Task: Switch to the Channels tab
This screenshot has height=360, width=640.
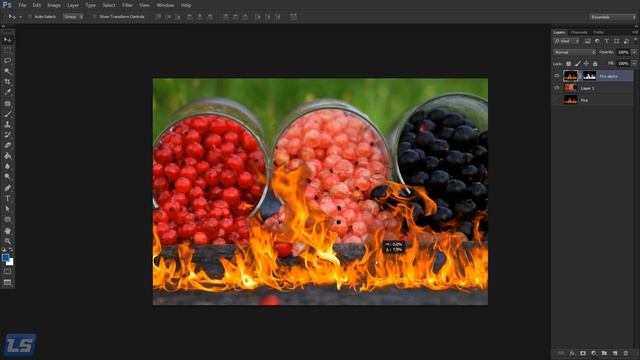Action: click(x=579, y=32)
